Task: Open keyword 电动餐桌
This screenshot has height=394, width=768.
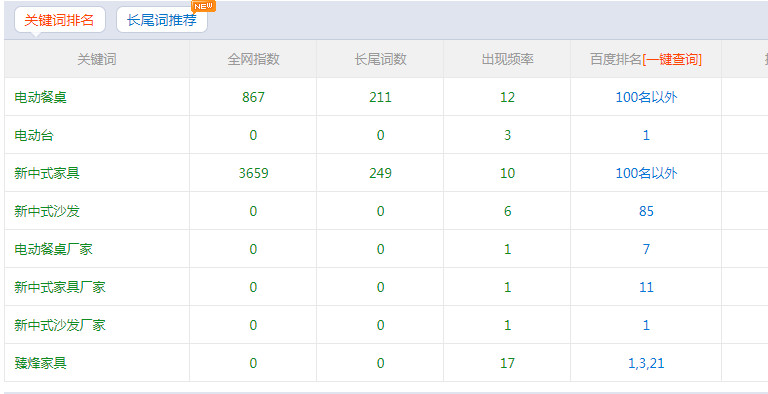Action: (x=40, y=98)
